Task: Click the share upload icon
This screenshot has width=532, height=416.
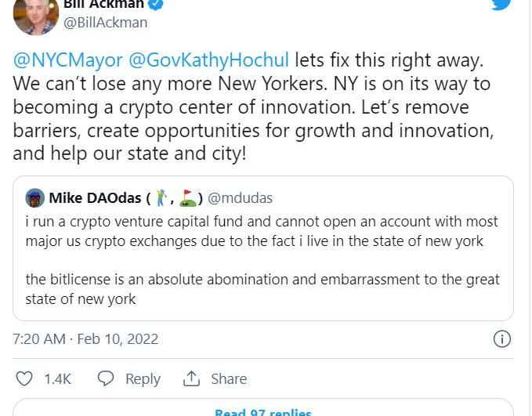Action: [x=191, y=378]
